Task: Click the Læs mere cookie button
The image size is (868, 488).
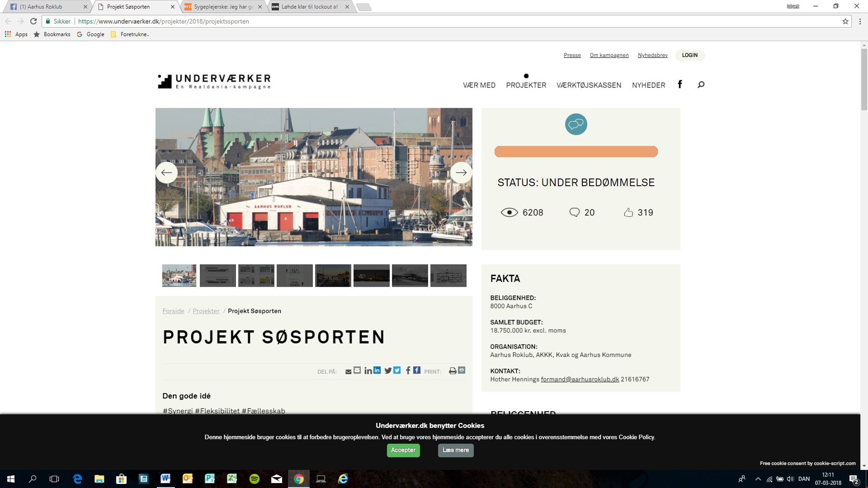Action: coord(456,450)
